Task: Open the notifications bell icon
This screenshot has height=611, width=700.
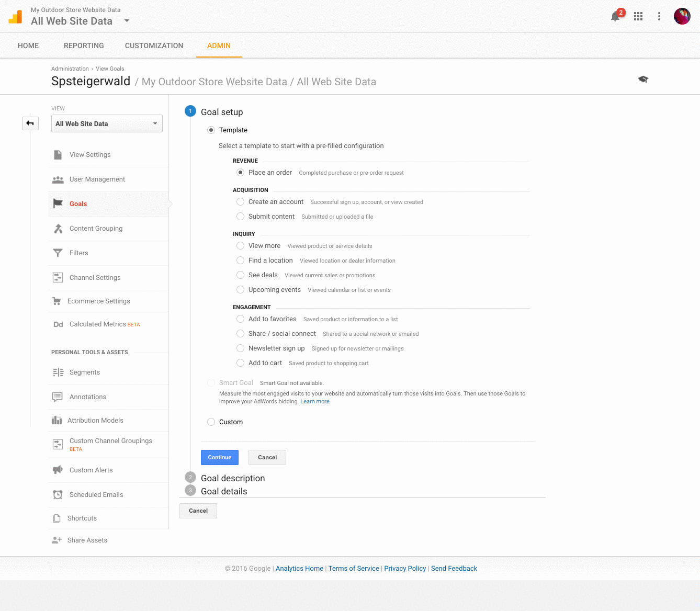Action: tap(615, 16)
